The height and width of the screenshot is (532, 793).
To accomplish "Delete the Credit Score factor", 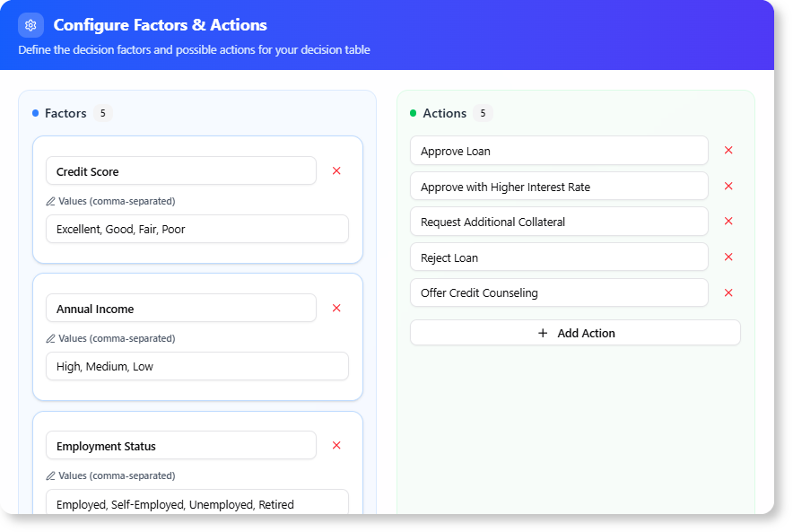I will (x=336, y=170).
